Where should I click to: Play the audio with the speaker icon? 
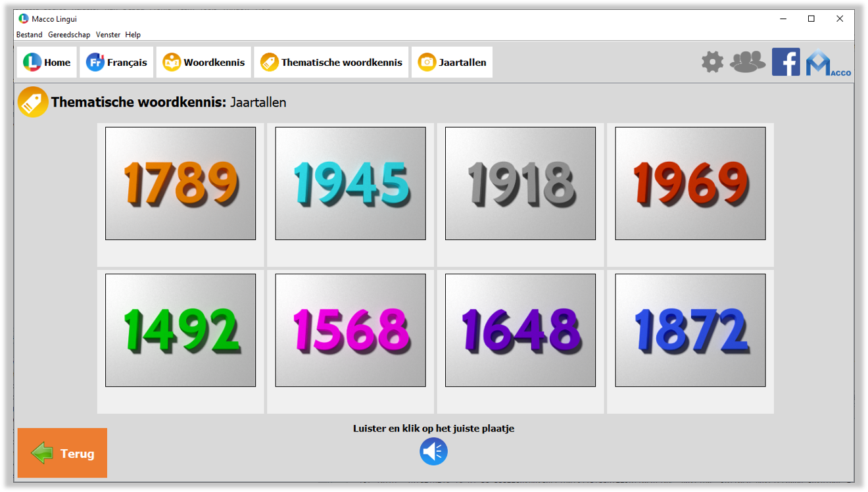[433, 452]
